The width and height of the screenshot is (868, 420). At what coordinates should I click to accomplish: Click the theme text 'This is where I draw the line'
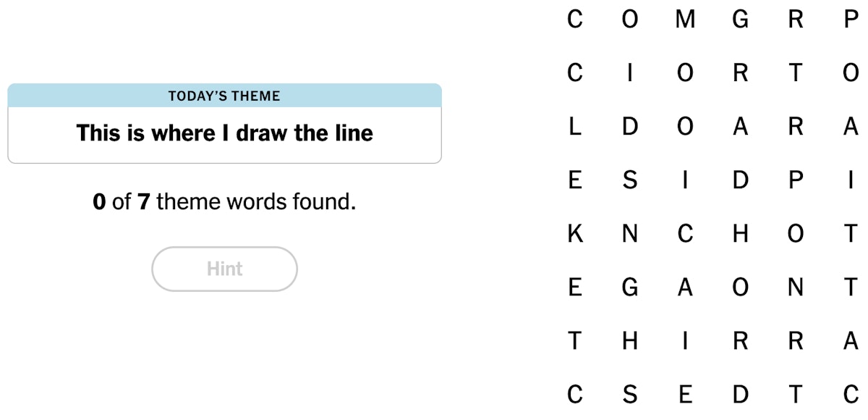coord(224,133)
